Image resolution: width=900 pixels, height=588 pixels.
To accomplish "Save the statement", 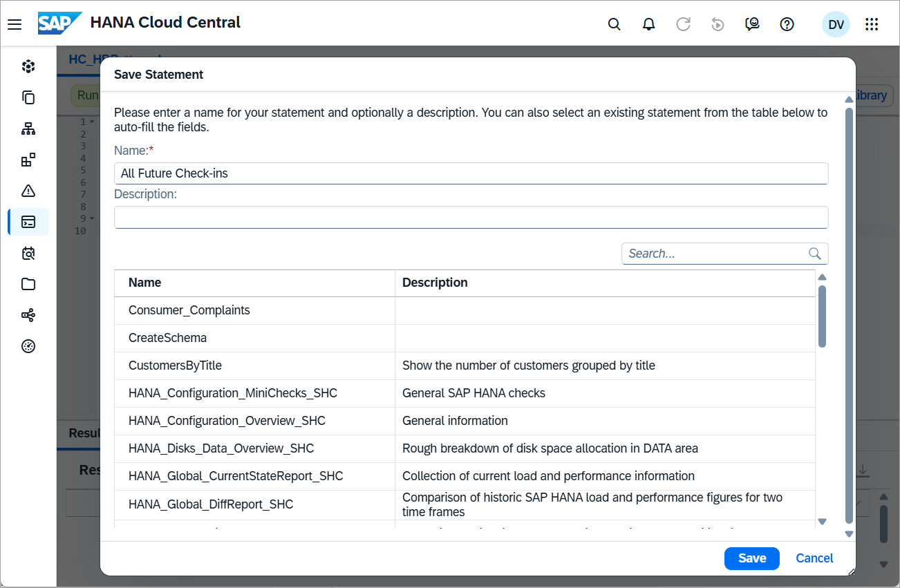I will tap(752, 558).
